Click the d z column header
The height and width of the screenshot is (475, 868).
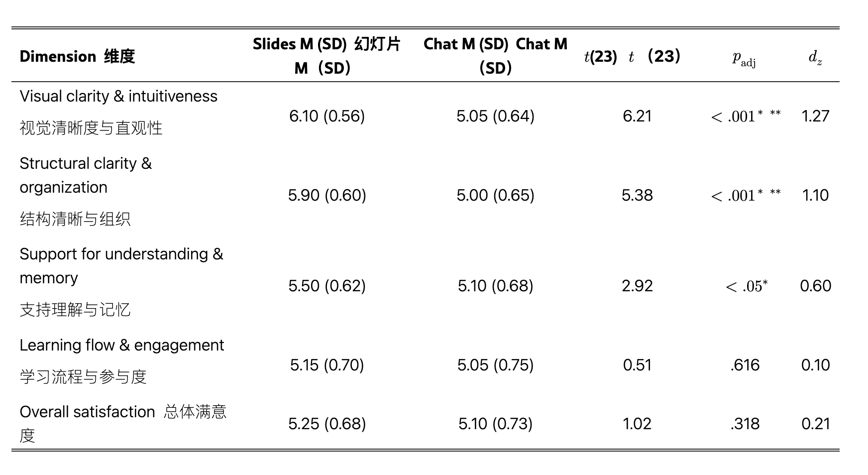(x=815, y=58)
